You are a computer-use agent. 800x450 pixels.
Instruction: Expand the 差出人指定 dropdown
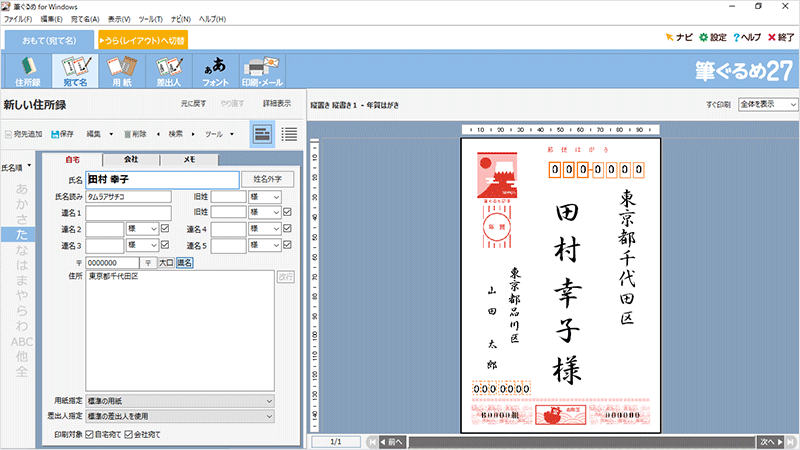tap(180, 416)
